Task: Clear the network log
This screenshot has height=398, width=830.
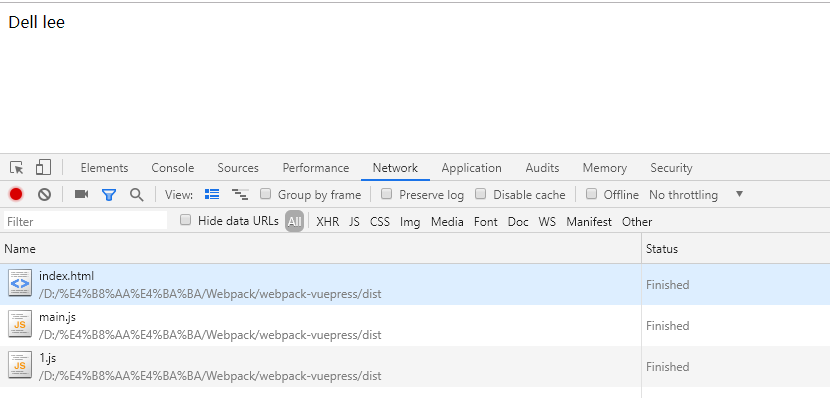Action: pos(44,195)
